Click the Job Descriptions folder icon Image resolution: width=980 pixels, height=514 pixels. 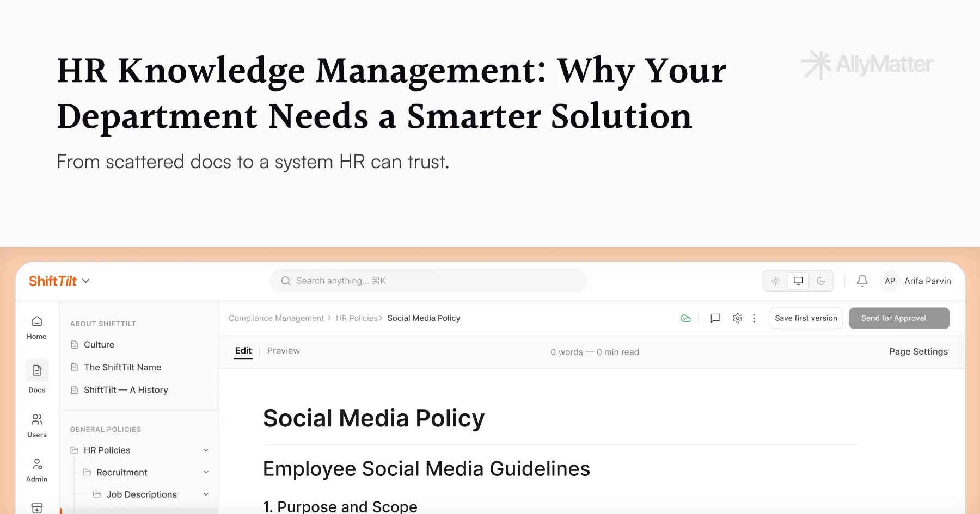pos(97,494)
